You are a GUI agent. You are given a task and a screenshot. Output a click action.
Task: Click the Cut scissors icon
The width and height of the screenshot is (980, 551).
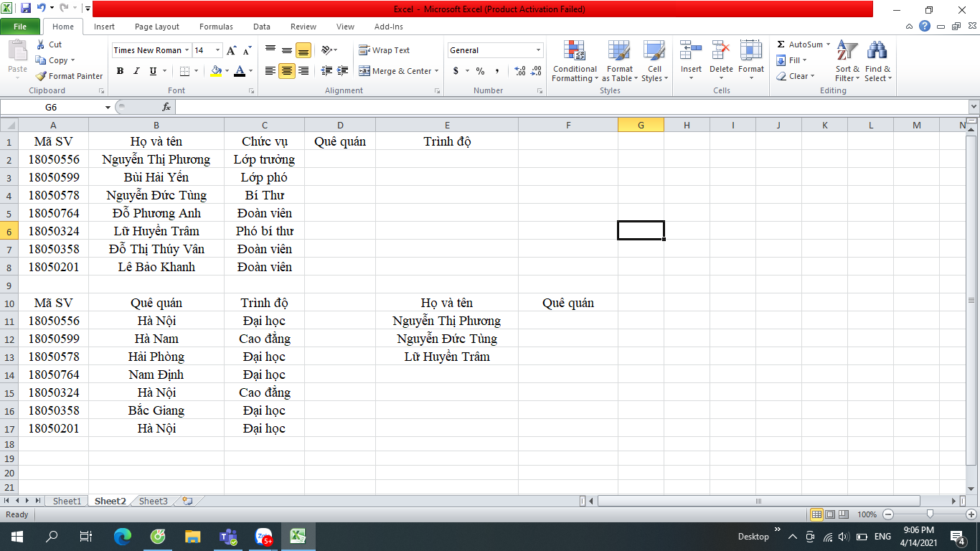click(x=41, y=44)
